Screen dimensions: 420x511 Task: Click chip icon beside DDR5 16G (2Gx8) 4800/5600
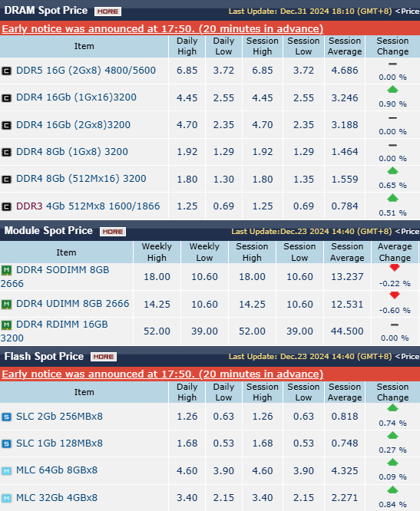[x=6, y=71]
